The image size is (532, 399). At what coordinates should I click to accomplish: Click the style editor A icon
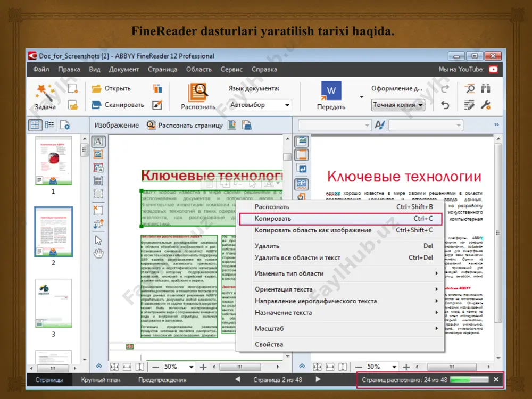pos(380,125)
